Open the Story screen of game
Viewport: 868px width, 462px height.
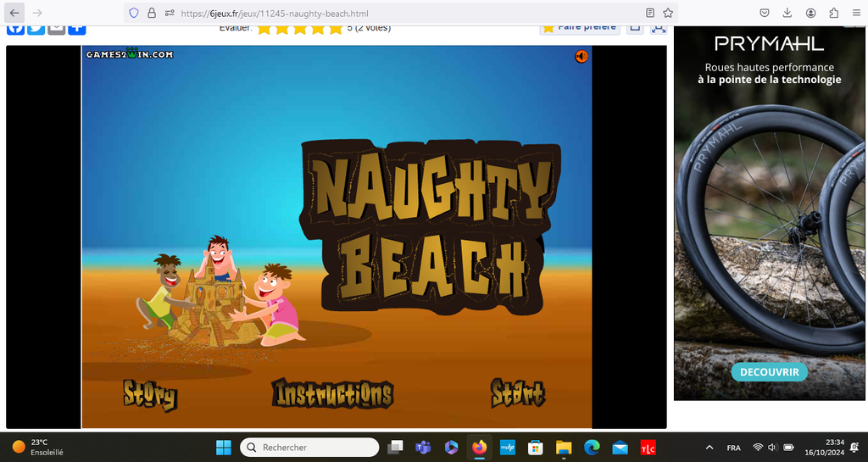pyautogui.click(x=150, y=395)
